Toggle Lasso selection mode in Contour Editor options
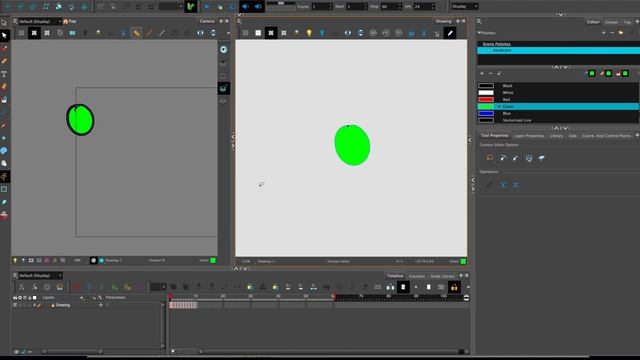The height and width of the screenshot is (360, 640). tap(490, 158)
